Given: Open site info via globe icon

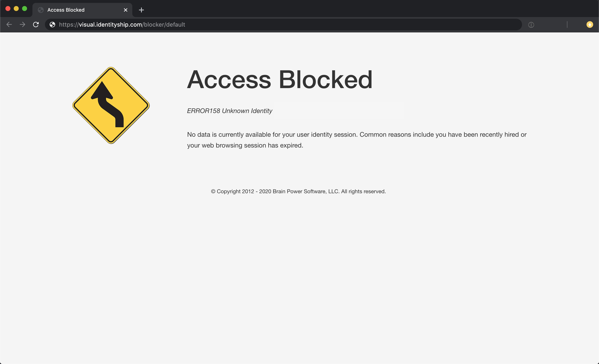Looking at the screenshot, I should (x=52, y=25).
